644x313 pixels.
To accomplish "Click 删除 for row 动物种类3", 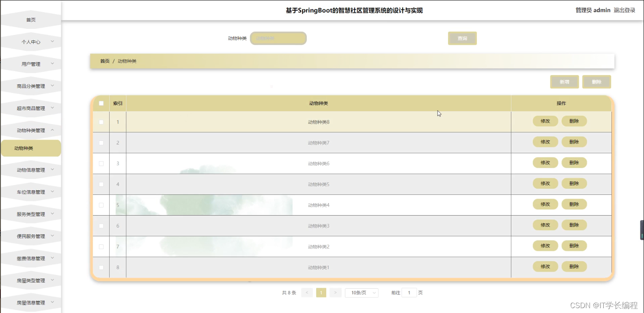I will point(574,225).
